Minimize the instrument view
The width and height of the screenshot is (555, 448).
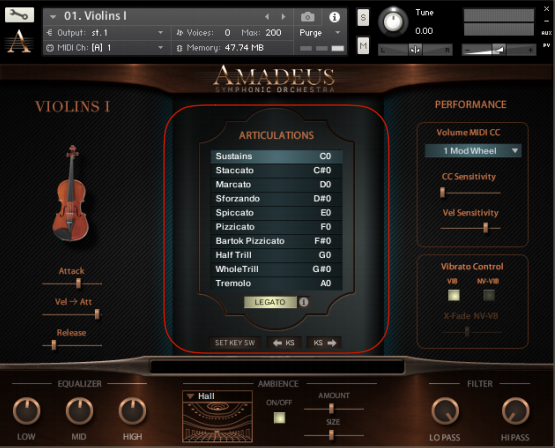[x=547, y=21]
